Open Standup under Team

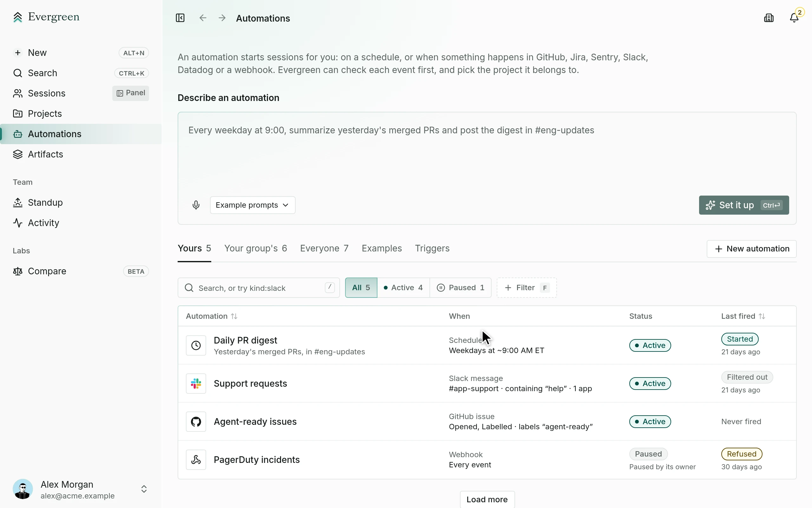[x=81, y=203]
